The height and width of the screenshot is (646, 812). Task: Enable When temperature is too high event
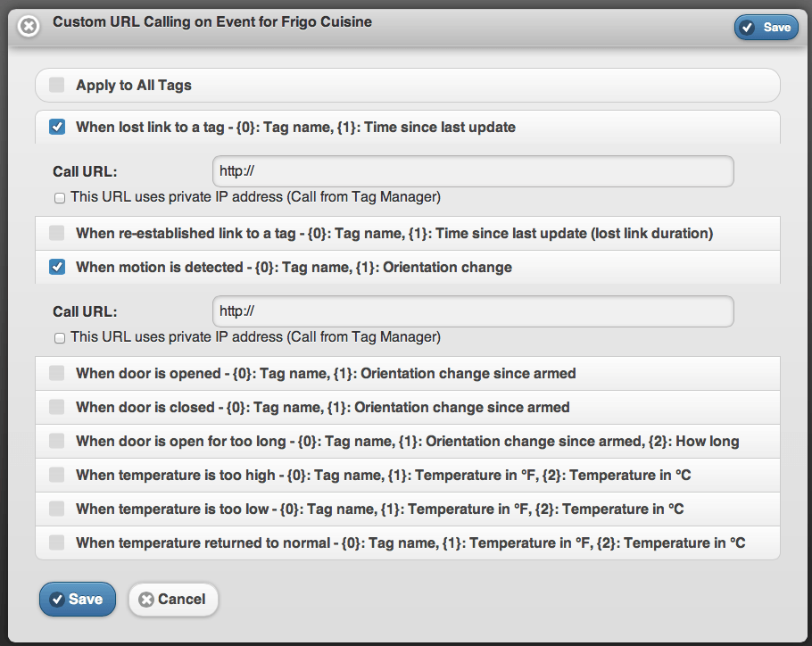click(57, 475)
